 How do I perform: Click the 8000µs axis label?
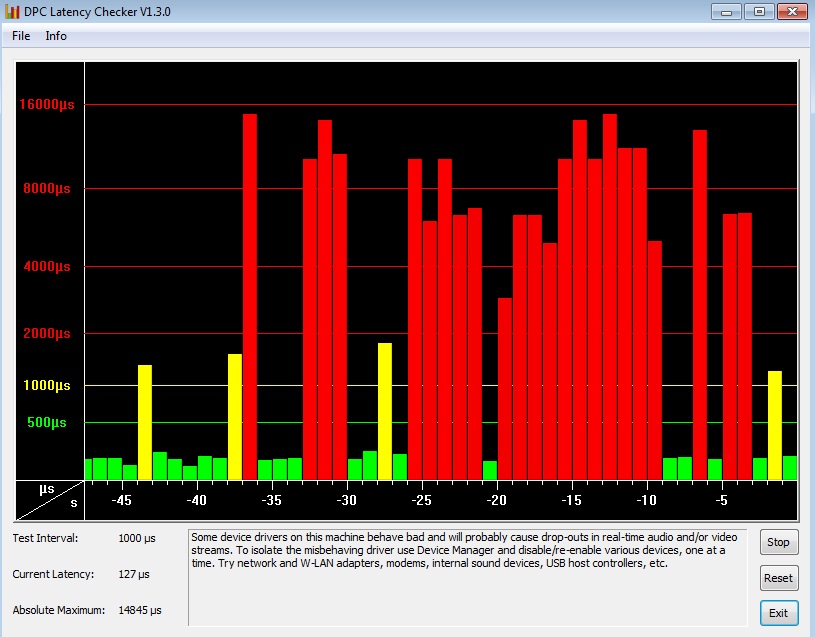(x=47, y=189)
